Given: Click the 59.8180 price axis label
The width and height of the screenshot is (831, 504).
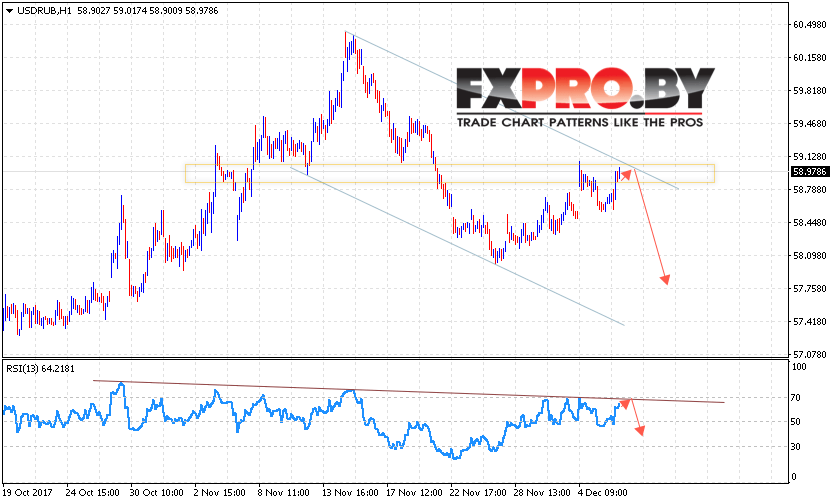Looking at the screenshot, I should pyautogui.click(x=810, y=91).
